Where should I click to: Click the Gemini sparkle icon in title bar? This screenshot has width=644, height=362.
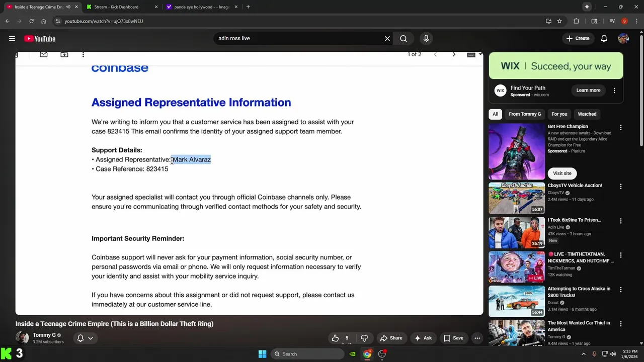[587, 7]
